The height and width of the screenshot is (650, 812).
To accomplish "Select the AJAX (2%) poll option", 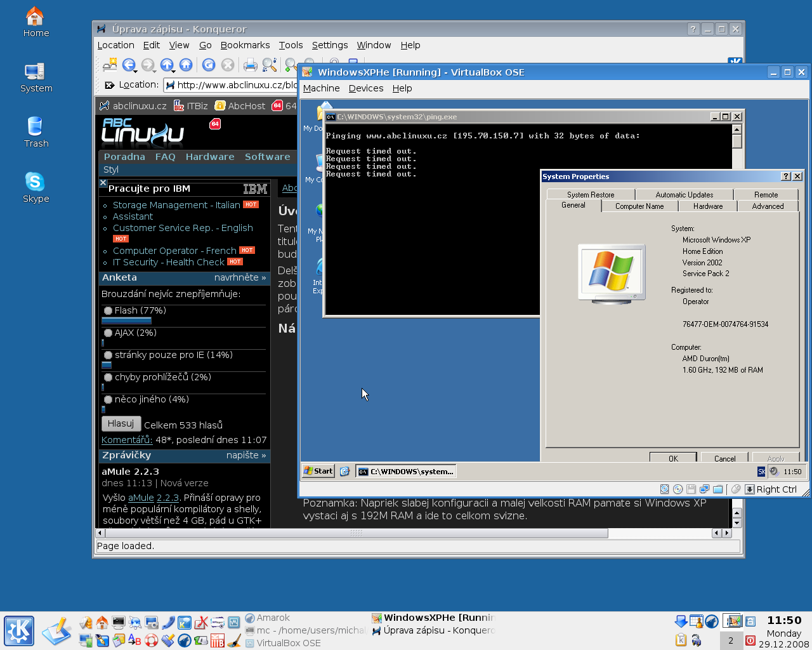I will click(x=108, y=333).
